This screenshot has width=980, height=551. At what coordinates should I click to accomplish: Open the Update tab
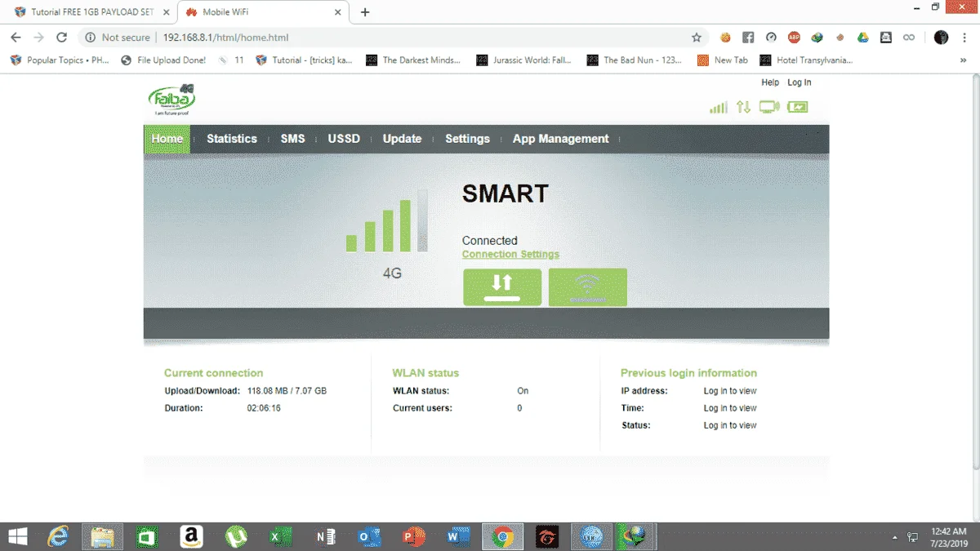(402, 139)
